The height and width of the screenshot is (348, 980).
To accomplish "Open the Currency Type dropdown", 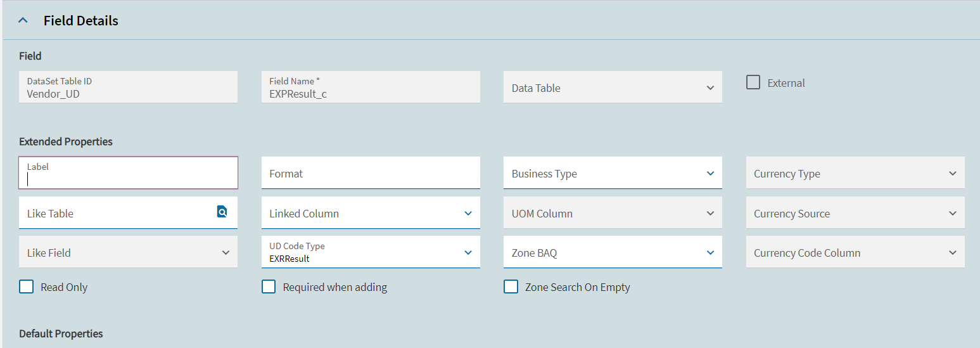I will click(855, 173).
